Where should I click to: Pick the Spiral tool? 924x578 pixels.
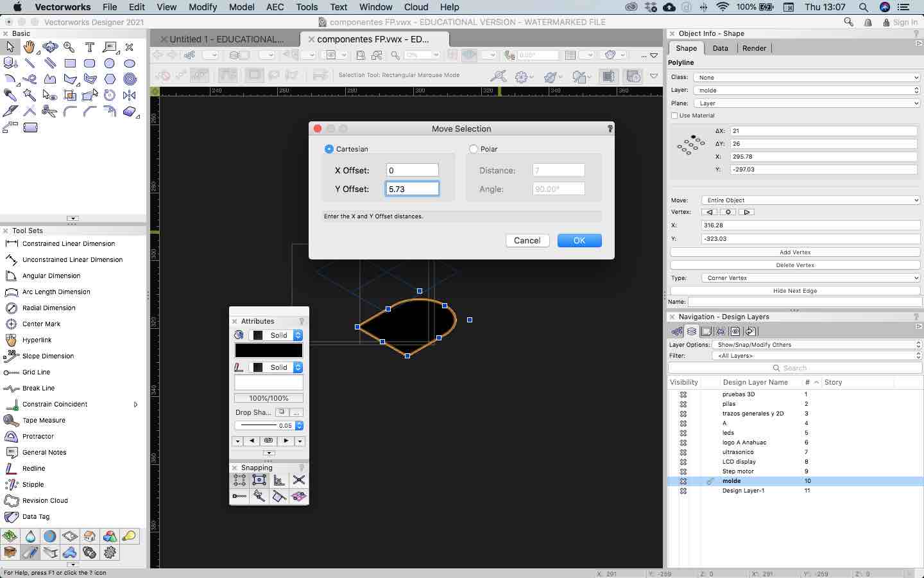pyautogui.click(x=130, y=79)
